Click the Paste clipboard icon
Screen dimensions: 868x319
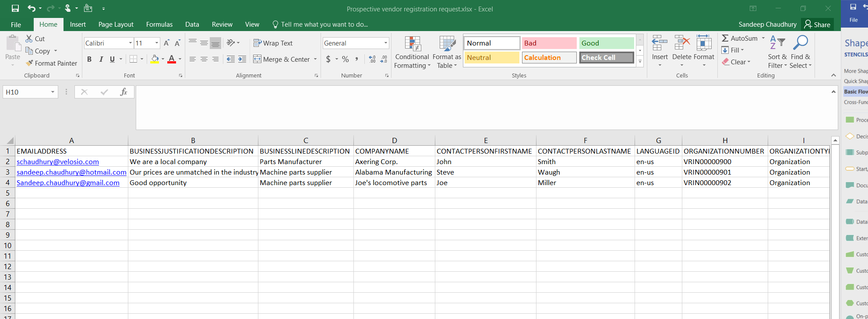pyautogui.click(x=13, y=43)
